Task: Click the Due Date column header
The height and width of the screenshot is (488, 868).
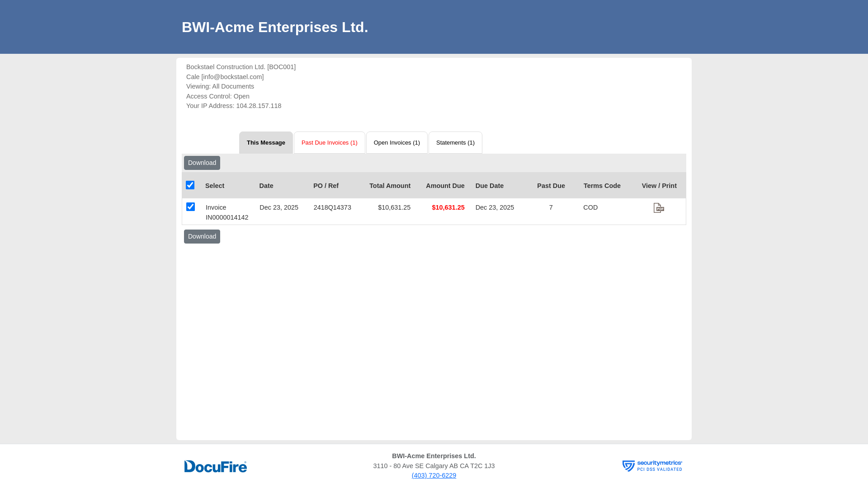Action: pos(490,186)
